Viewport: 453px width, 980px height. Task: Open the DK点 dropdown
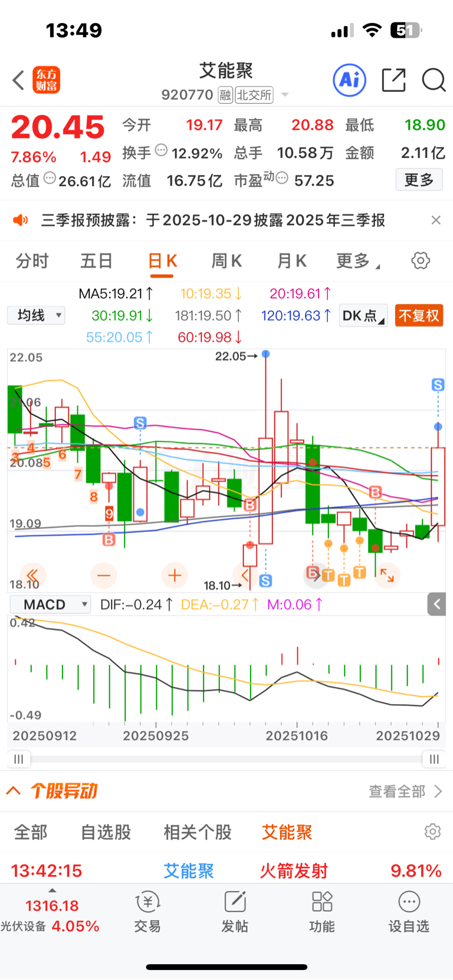pos(363,316)
